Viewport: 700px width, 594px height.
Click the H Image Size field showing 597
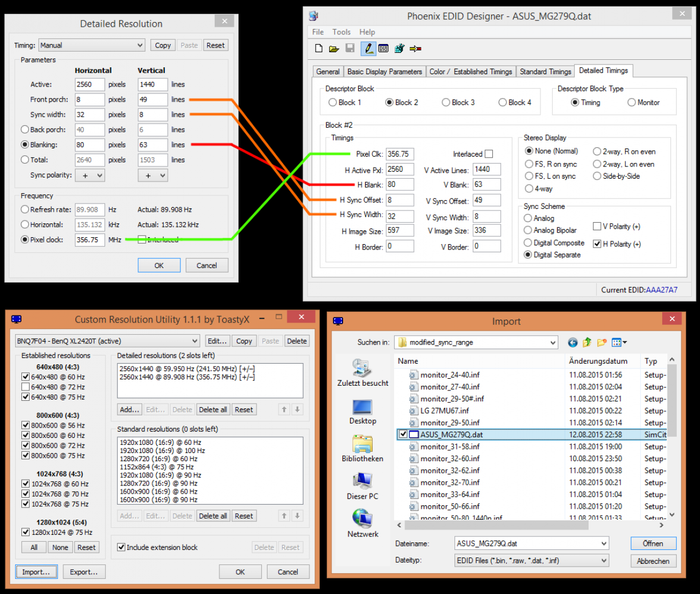[x=399, y=230]
